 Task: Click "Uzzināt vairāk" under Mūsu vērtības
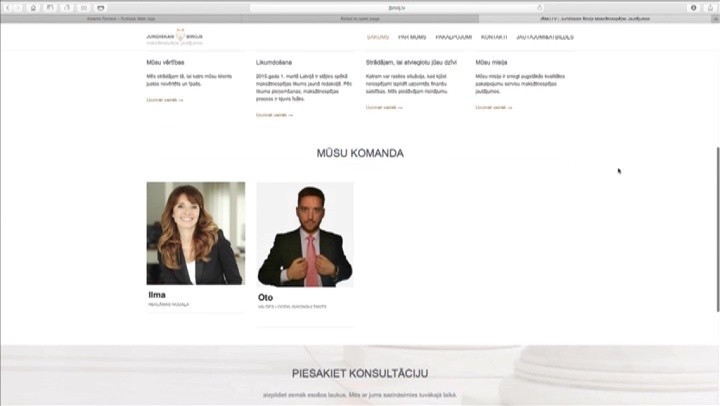(x=165, y=100)
